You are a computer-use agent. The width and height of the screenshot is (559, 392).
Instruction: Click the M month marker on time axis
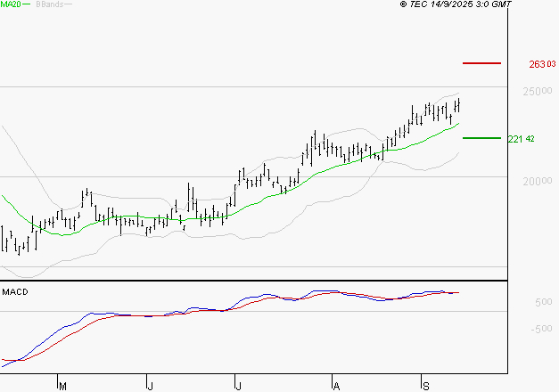[62, 386]
